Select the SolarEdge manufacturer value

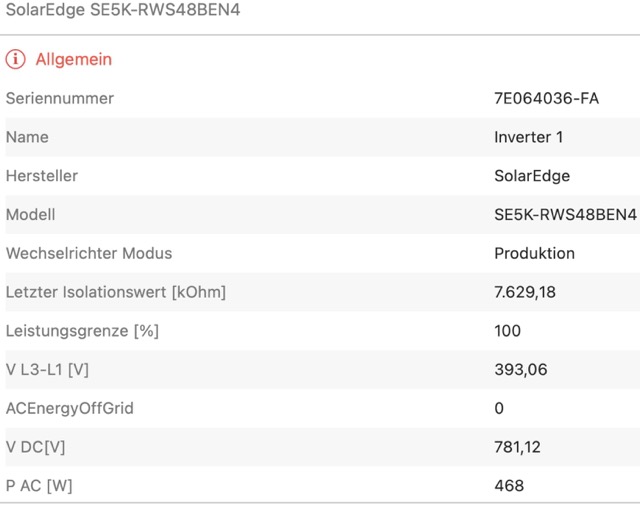532,176
